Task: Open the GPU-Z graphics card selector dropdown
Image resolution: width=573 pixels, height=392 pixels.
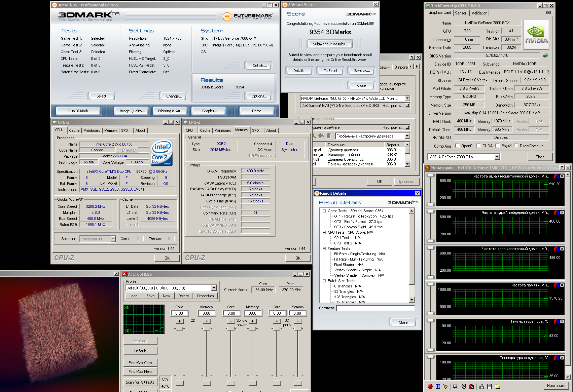Action: (497, 157)
